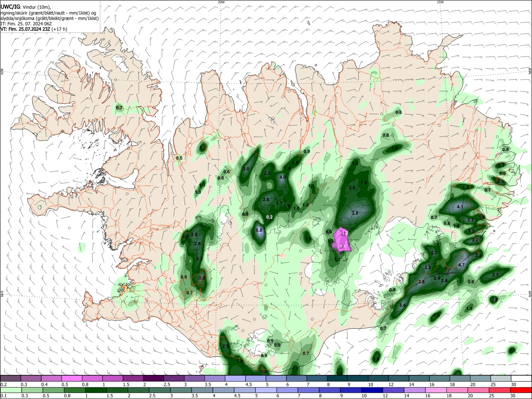
Task: Select the 2.4 precipitation value on the map
Action: pos(437,278)
